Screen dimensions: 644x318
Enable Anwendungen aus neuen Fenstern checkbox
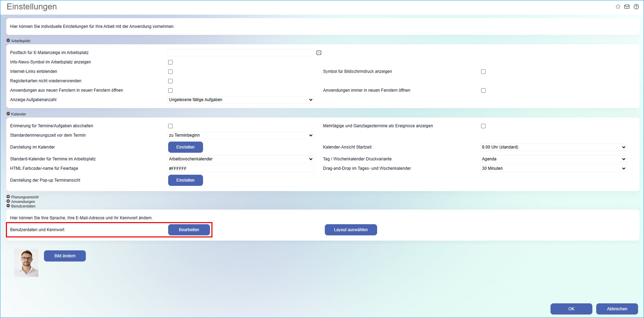click(171, 90)
